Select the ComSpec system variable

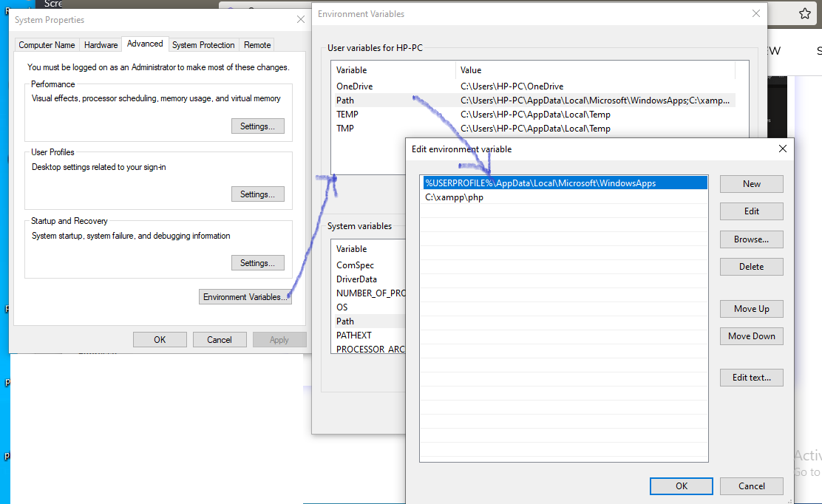(369, 265)
